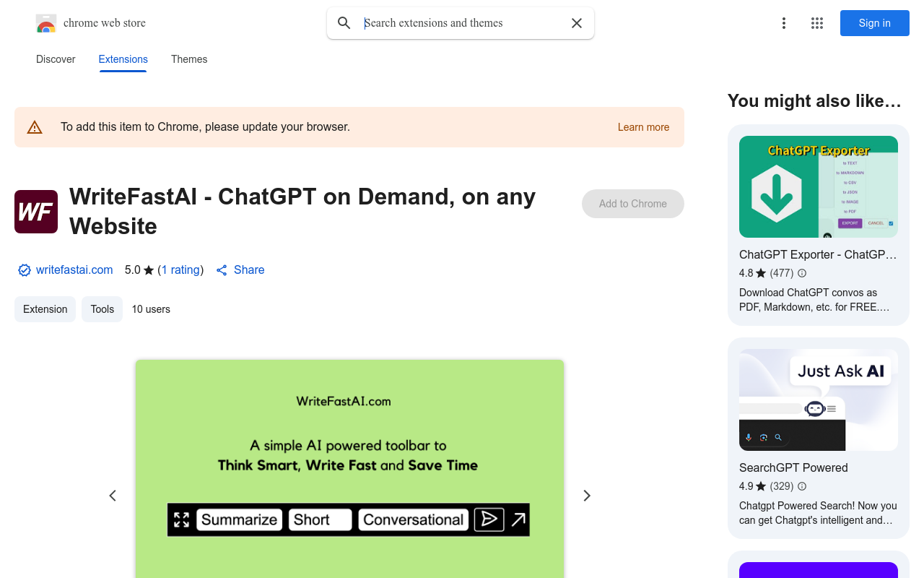Click the 5.0 star rating

139,269
